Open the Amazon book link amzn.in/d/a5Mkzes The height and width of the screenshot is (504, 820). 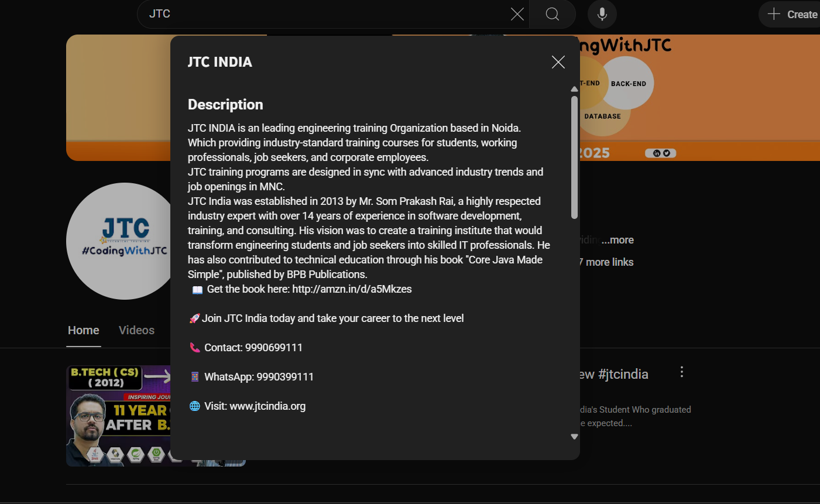[x=352, y=289]
